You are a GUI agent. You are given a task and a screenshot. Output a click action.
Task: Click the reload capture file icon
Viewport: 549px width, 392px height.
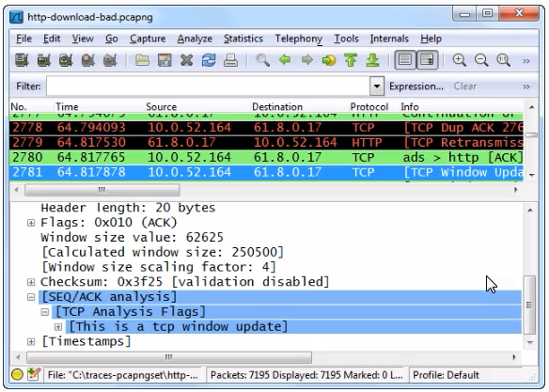(x=209, y=60)
